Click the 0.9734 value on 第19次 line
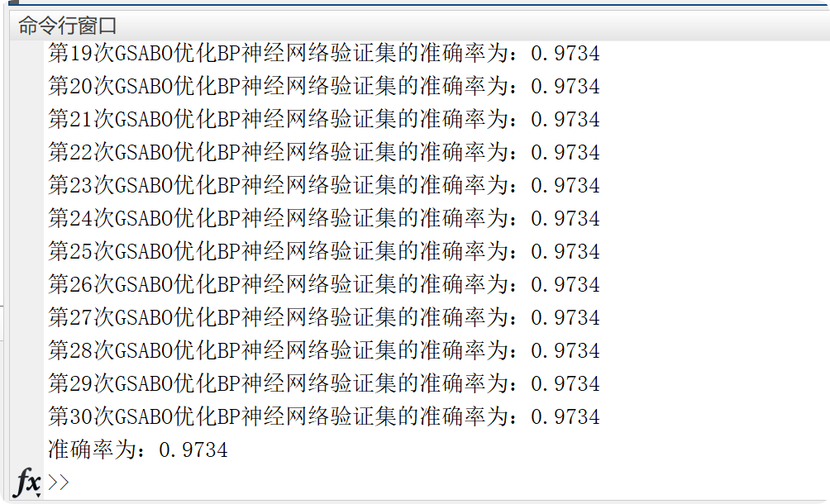The image size is (830, 504). (565, 54)
